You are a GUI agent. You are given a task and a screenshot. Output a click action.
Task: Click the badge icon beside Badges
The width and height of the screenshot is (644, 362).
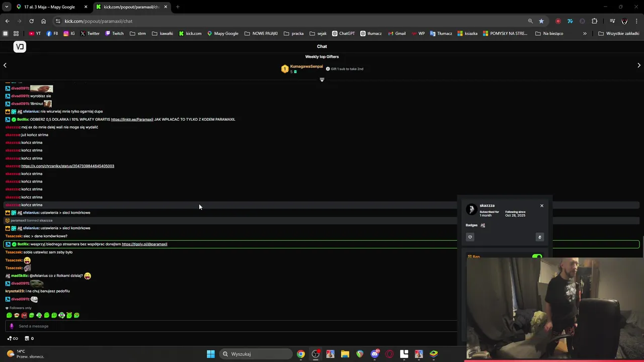tap(483, 225)
